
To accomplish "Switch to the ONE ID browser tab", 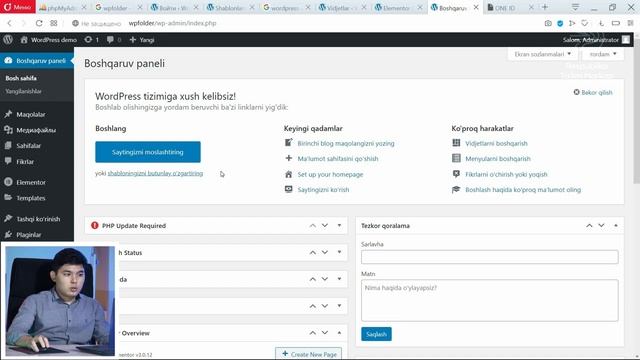I will 510,7.
